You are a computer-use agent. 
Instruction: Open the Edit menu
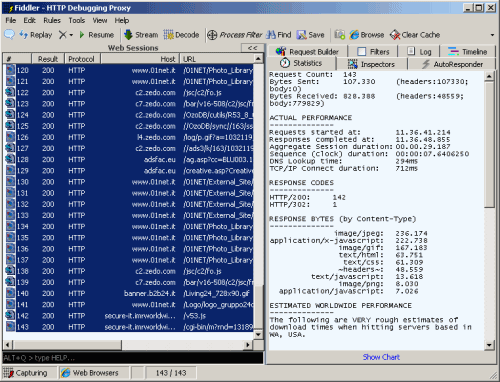point(29,20)
